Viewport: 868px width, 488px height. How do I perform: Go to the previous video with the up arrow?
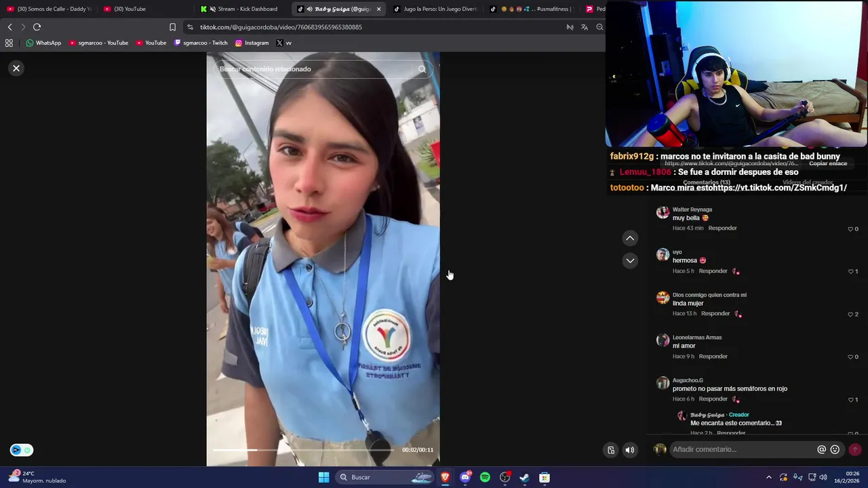pyautogui.click(x=630, y=238)
